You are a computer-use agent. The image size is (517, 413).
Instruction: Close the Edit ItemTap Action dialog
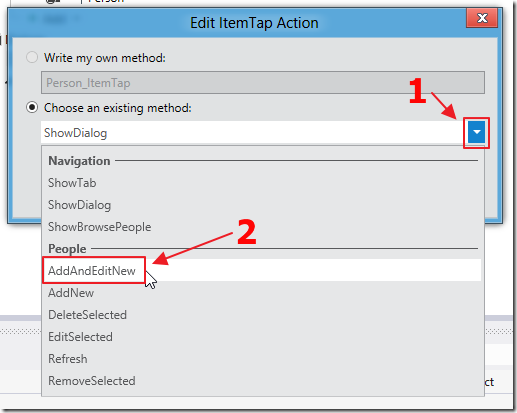tap(482, 18)
